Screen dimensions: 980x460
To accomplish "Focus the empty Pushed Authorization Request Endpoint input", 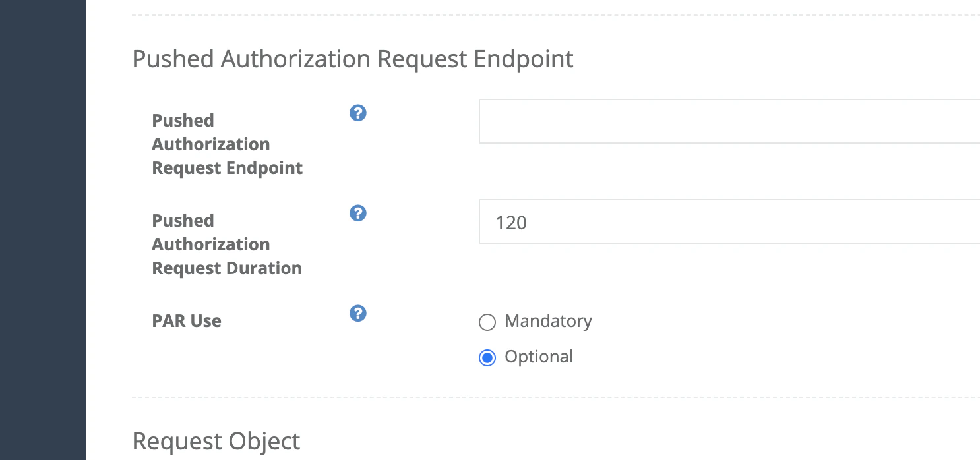I will [x=729, y=121].
